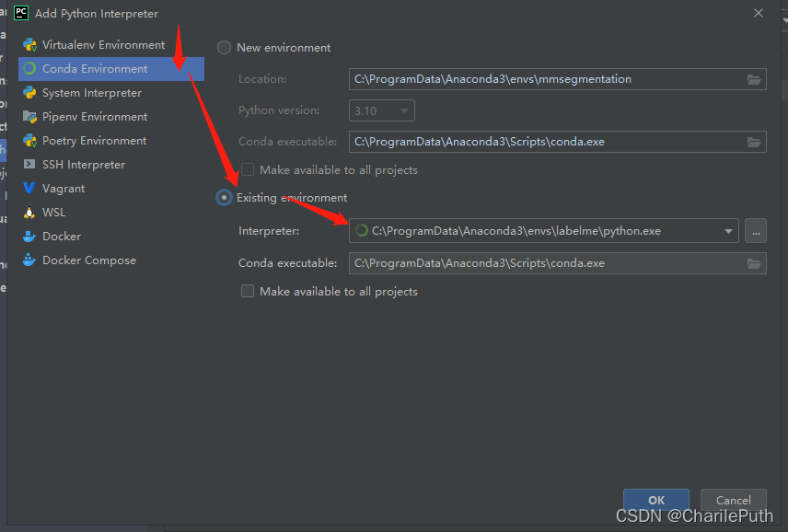
Task: Click conda icon inside Interpreter field
Action: click(x=362, y=231)
